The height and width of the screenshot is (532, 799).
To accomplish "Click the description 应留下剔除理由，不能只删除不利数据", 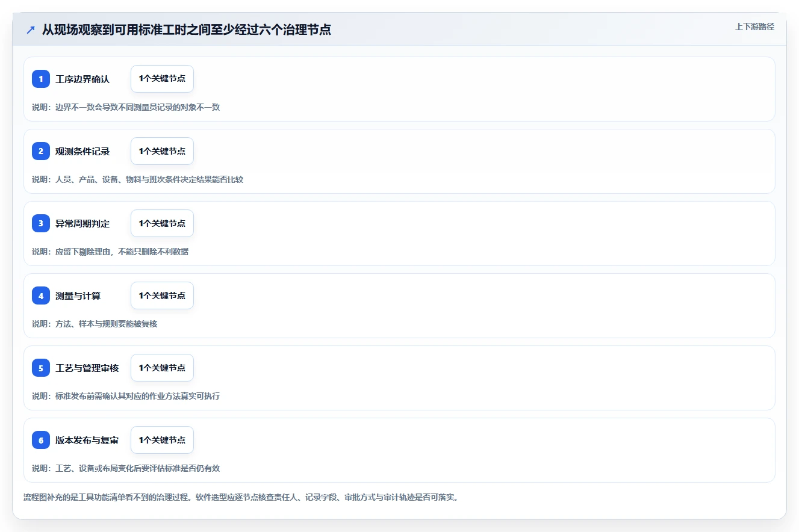I will 110,252.
